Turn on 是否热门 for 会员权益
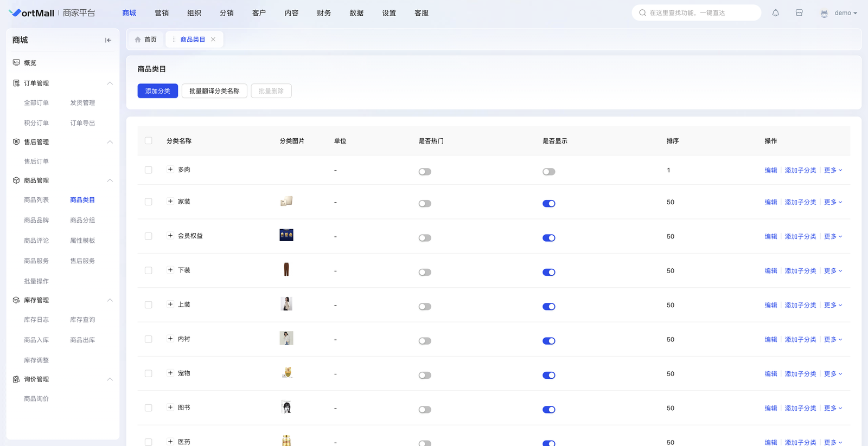This screenshot has height=446, width=868. pos(425,238)
